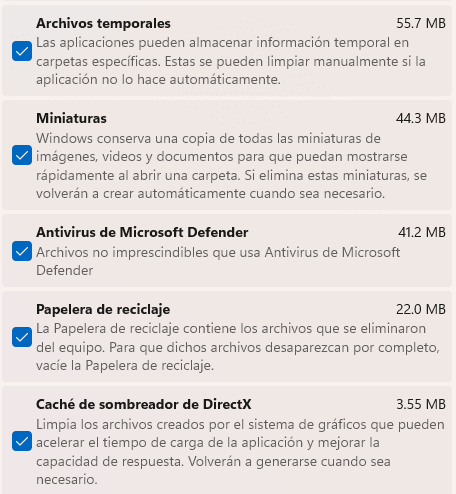Click the 3.55 MB size value
The height and width of the screenshot is (494, 456).
pos(421,404)
